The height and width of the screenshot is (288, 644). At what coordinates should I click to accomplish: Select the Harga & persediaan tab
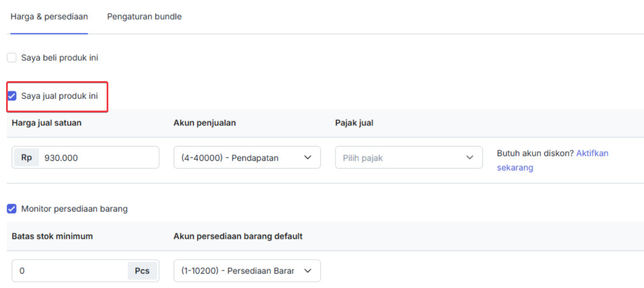49,17
